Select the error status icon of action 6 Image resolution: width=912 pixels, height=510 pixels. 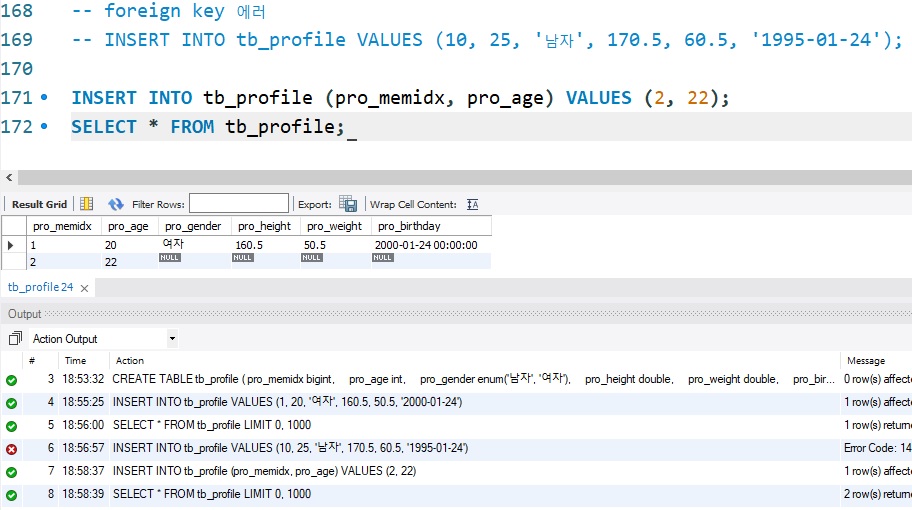click(x=11, y=449)
